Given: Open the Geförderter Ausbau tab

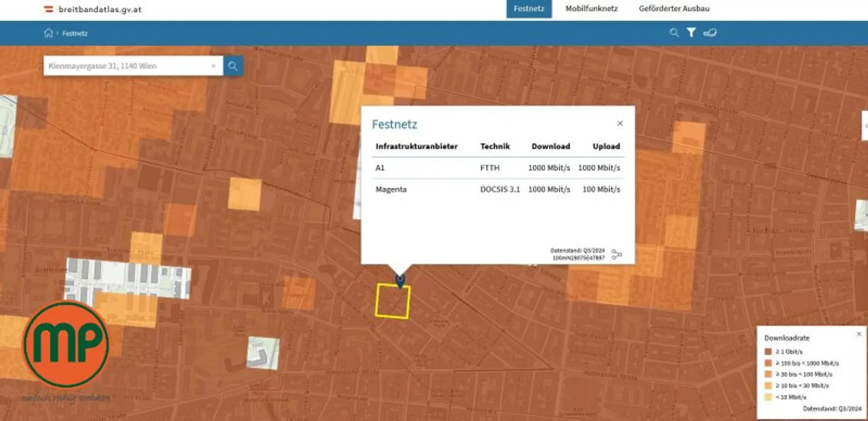Looking at the screenshot, I should [674, 9].
